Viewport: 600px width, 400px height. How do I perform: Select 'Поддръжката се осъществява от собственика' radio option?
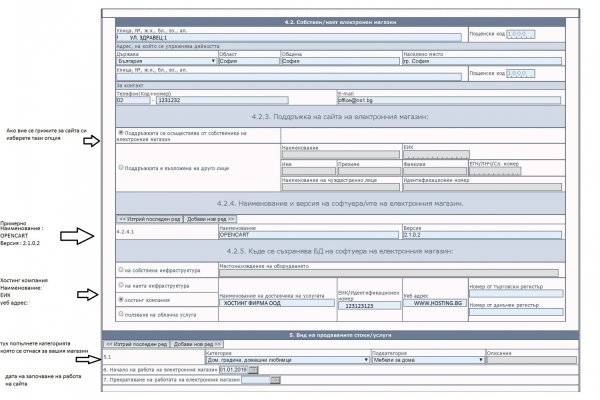120,132
